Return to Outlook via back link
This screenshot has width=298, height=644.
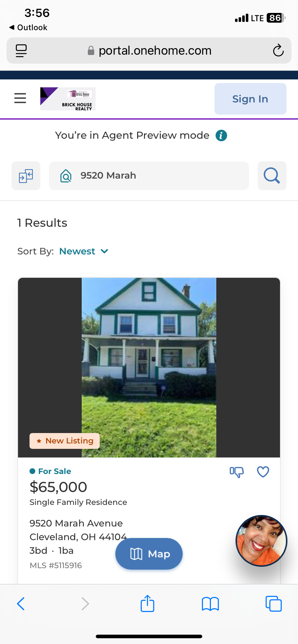tap(28, 27)
